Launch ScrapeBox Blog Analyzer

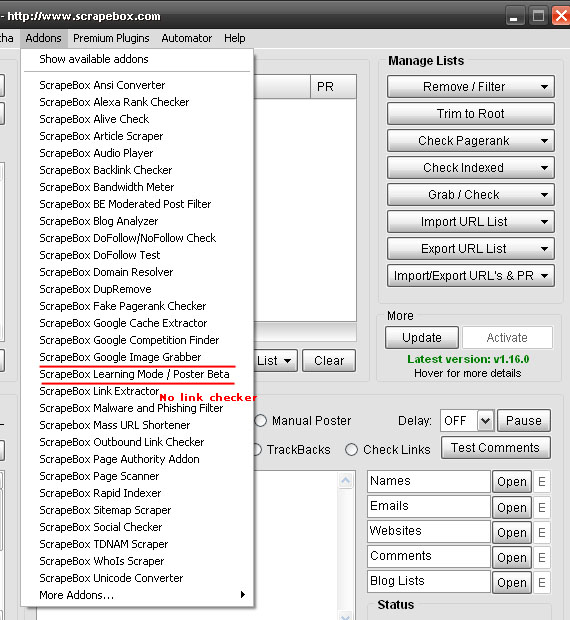[137, 221]
